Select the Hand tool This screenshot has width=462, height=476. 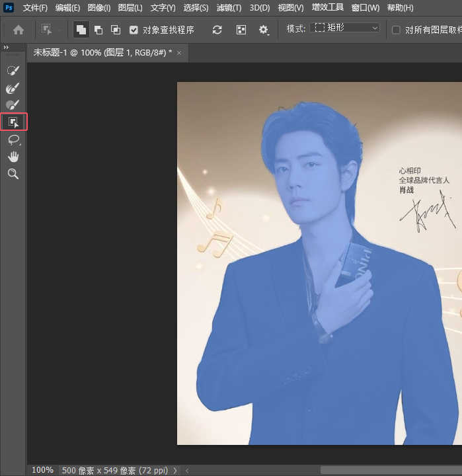[x=13, y=157]
